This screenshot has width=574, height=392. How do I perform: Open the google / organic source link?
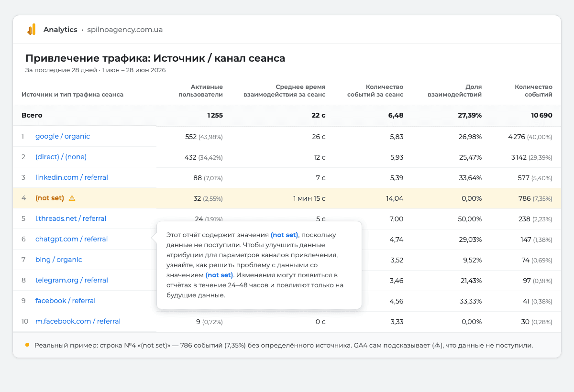coord(63,136)
